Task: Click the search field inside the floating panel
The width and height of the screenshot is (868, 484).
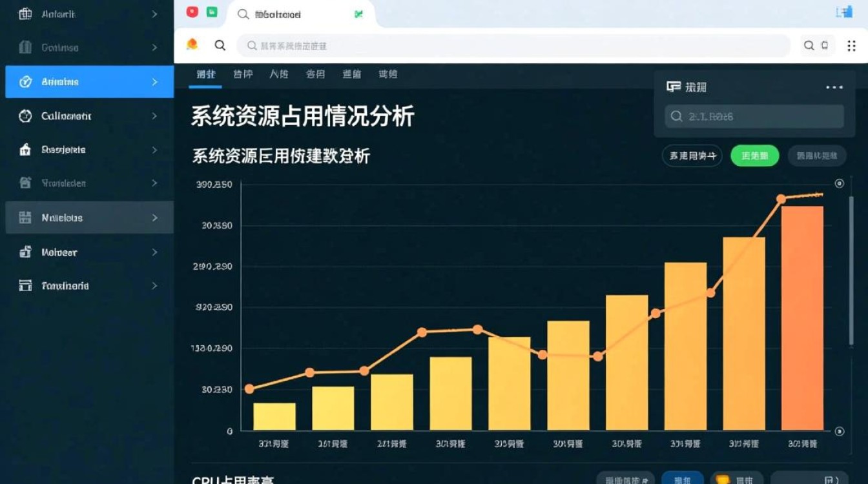Action: (x=754, y=116)
